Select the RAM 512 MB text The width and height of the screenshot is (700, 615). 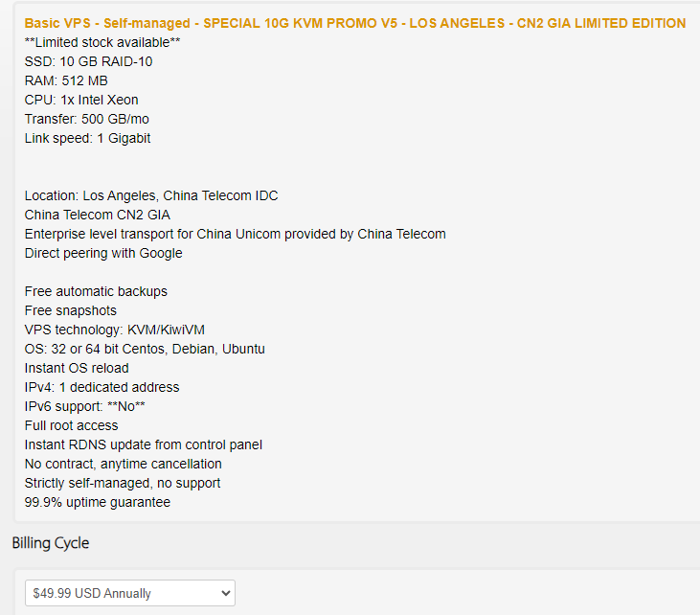(66, 80)
